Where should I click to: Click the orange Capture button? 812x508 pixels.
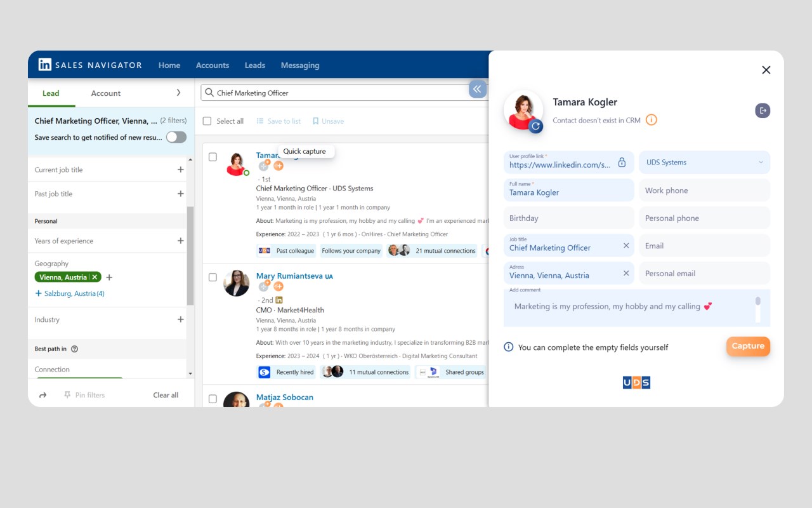pyautogui.click(x=748, y=346)
